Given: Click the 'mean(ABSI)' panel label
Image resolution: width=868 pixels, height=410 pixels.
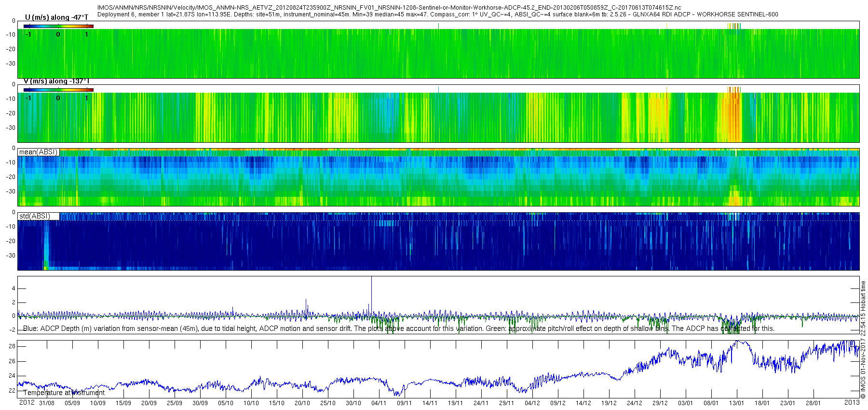Looking at the screenshot, I should [39, 152].
